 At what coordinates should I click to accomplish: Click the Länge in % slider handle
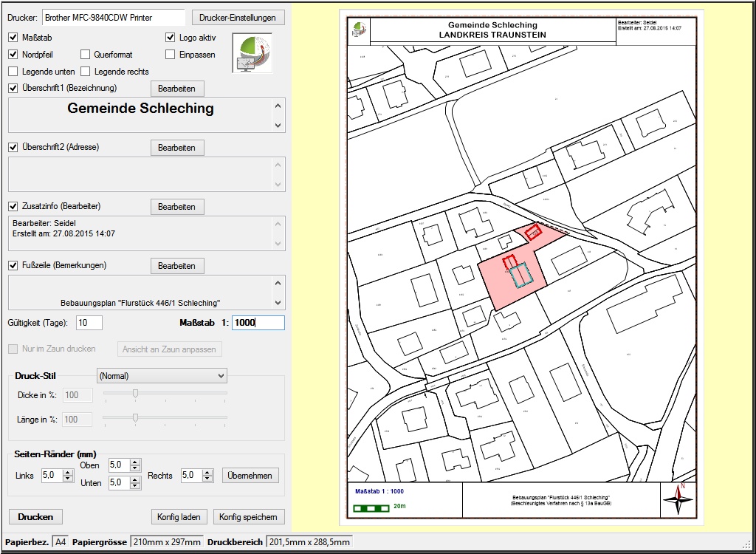pyautogui.click(x=136, y=417)
